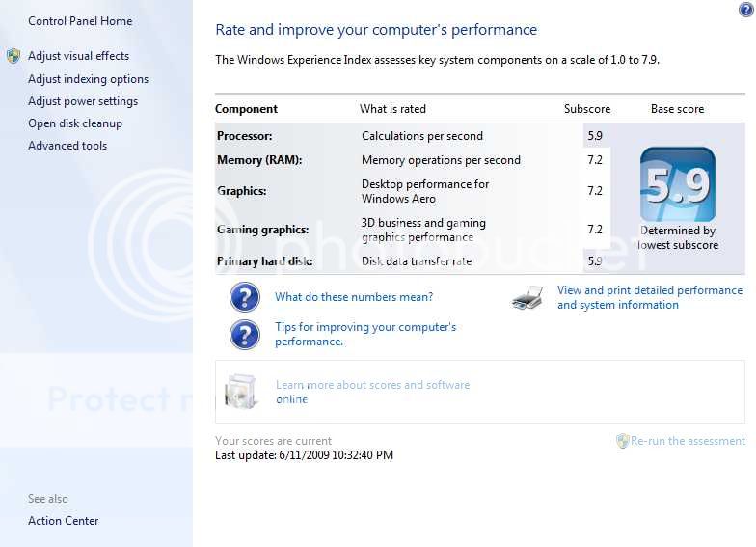Open tips for improving computer's performance
This screenshot has height=547, width=756.
click(x=364, y=334)
